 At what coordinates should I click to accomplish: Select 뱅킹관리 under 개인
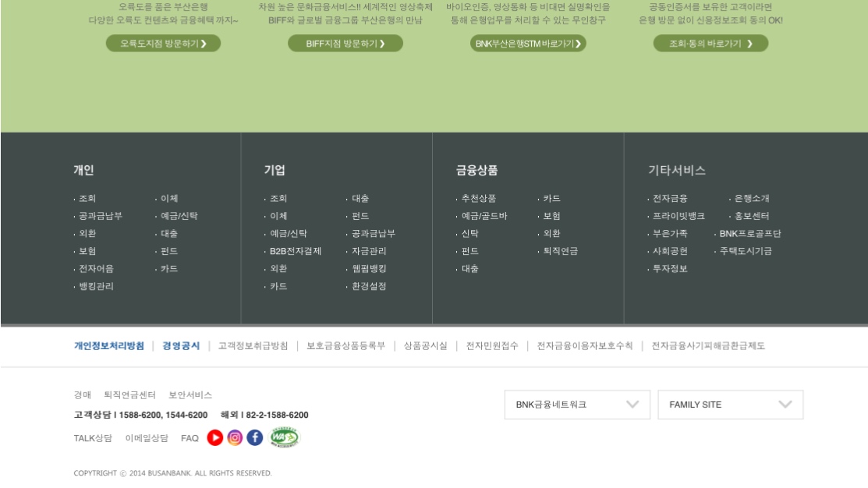(x=97, y=286)
